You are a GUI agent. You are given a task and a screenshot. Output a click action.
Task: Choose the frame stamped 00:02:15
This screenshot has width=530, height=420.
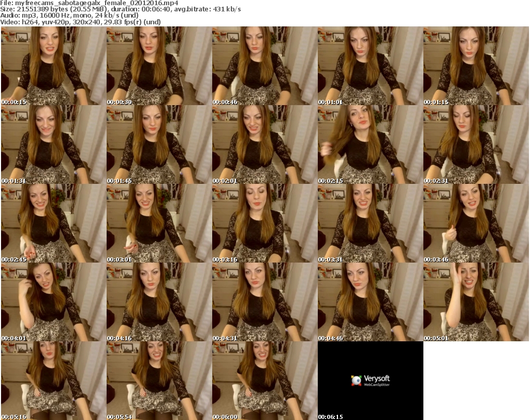point(371,144)
